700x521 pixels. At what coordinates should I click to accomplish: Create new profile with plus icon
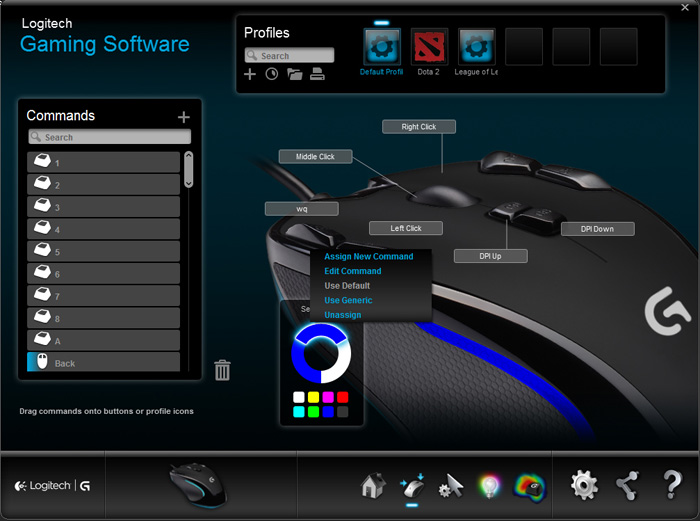click(x=250, y=74)
